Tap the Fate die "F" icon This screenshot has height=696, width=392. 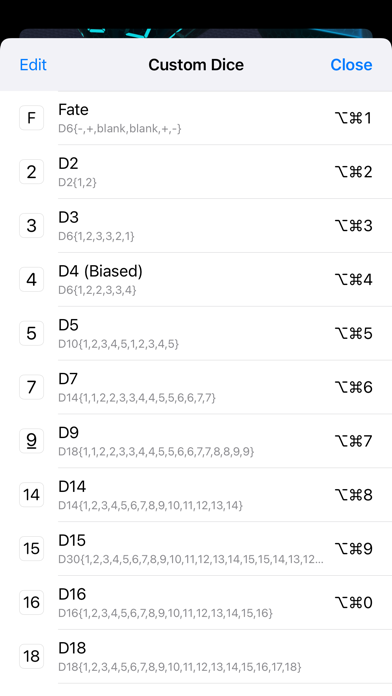[32, 118]
